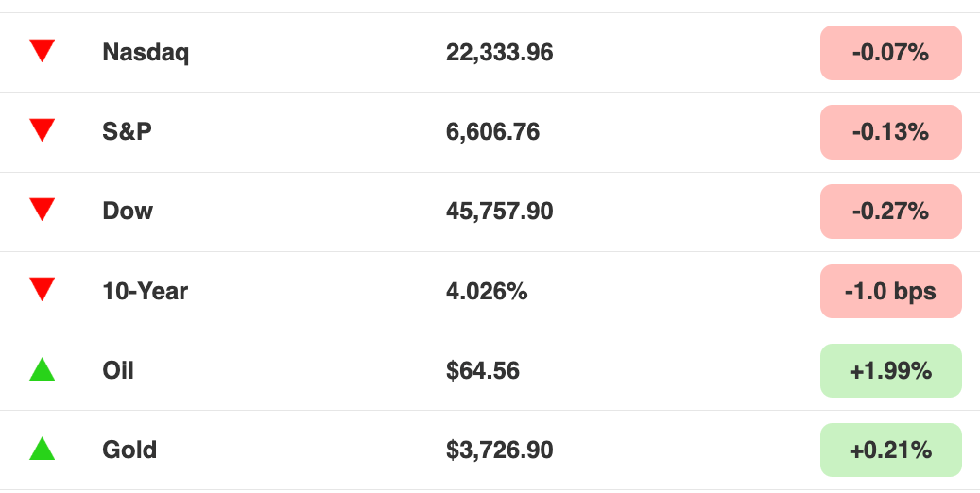The image size is (980, 493).
Task: Click the green up triangle next to Gold
Action: 42,449
